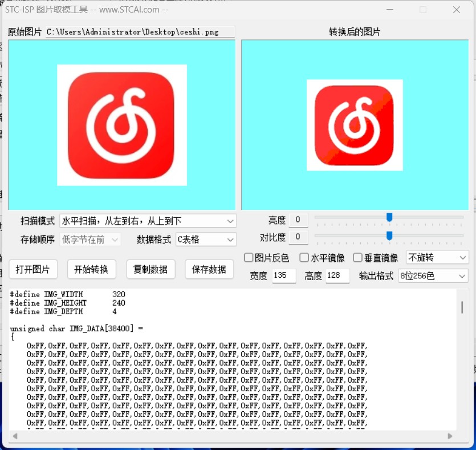Click the IMG_DATA[38400] declaration line
Viewport: 476px width, 450px height.
click(x=76, y=329)
